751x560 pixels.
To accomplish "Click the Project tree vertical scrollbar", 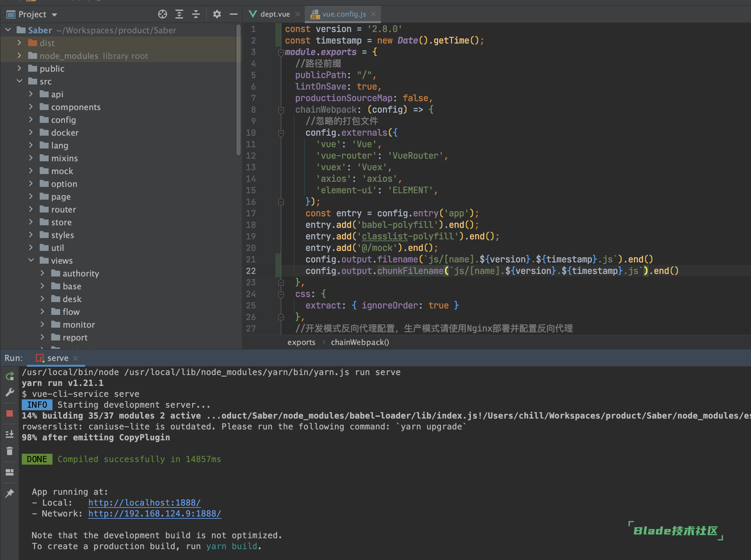I will pyautogui.click(x=238, y=90).
